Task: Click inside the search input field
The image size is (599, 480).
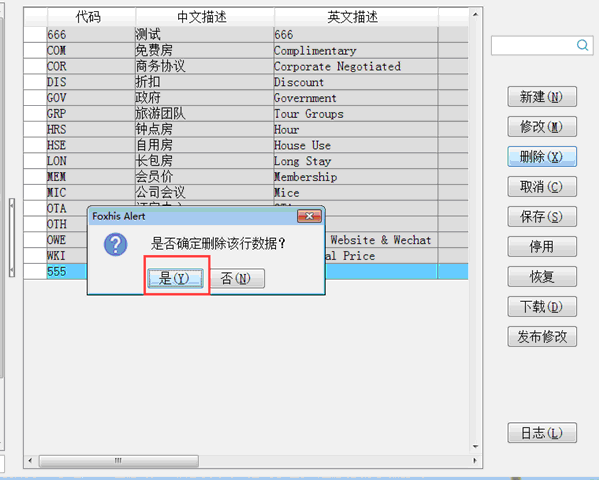Action: pyautogui.click(x=534, y=45)
